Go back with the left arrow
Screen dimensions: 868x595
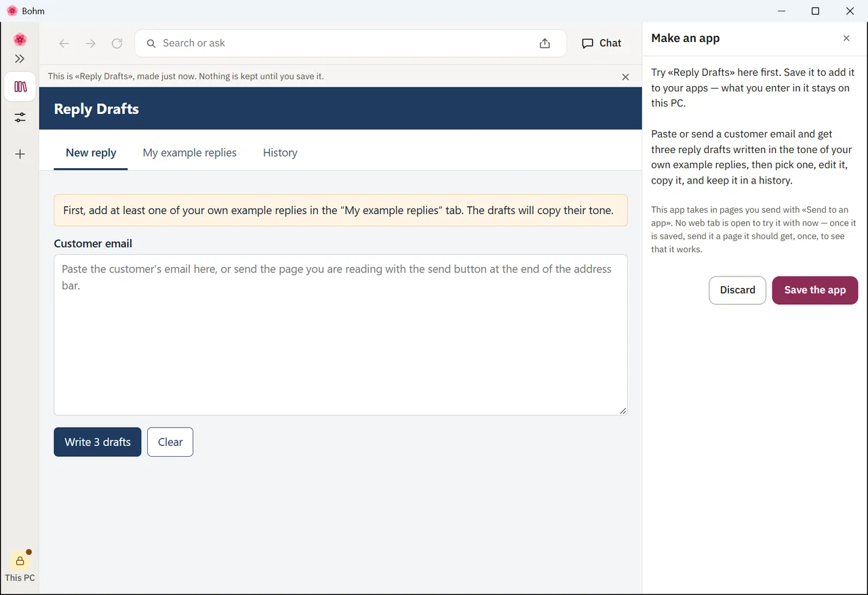64,43
